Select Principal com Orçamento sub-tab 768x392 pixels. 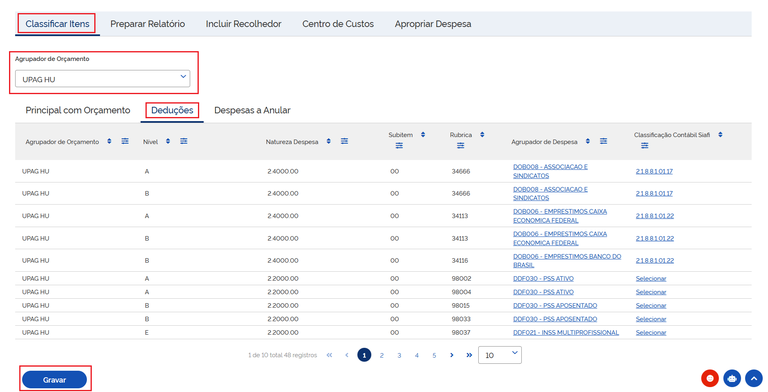tap(78, 110)
